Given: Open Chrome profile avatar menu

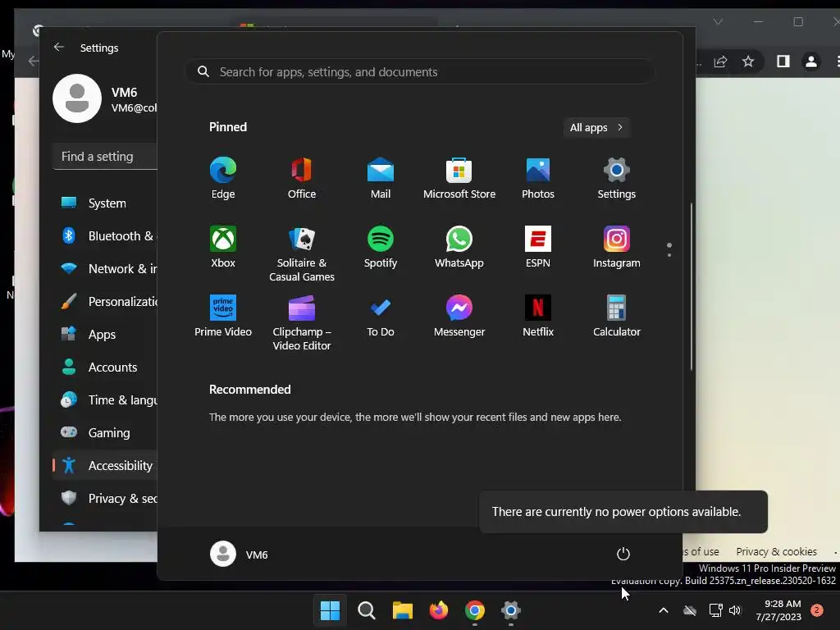Looking at the screenshot, I should point(811,62).
